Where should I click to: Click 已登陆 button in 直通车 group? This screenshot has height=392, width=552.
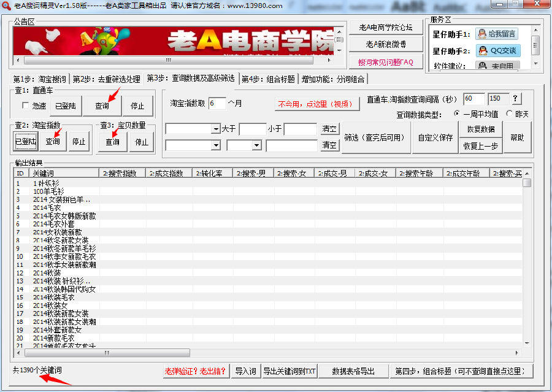[66, 106]
